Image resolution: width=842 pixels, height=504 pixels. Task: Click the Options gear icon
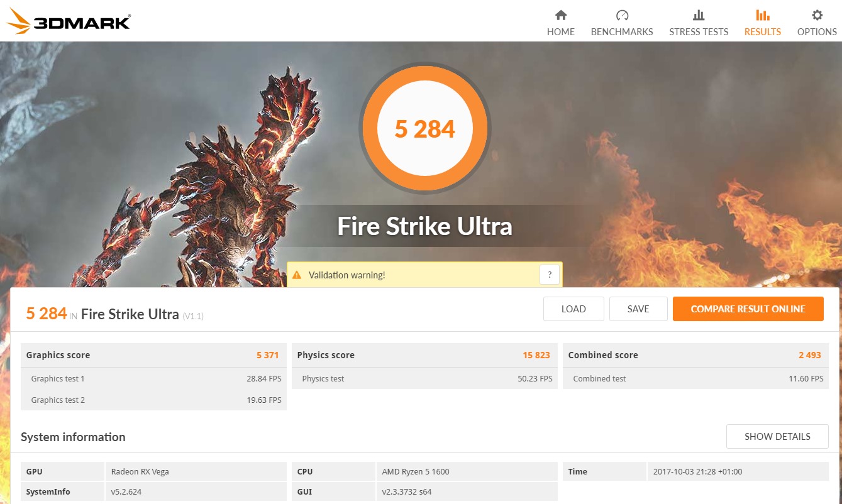click(x=817, y=15)
